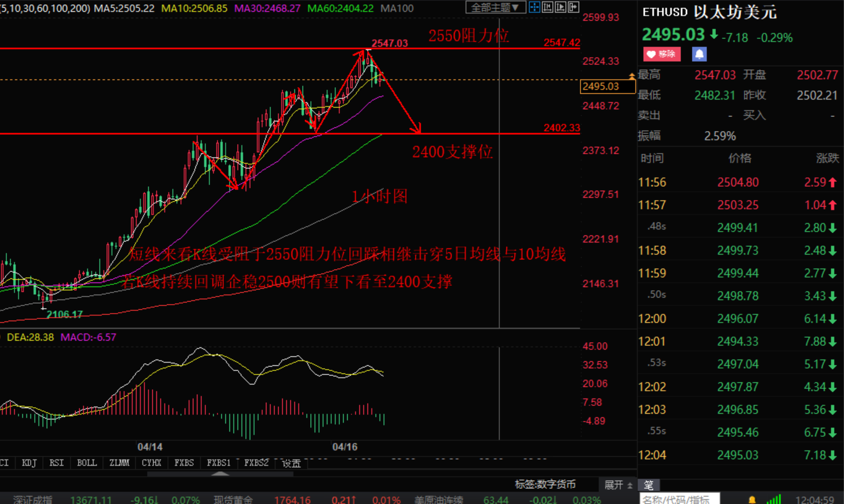Click the 昨收 value 2502.21
This screenshot has height=504, width=844.
click(x=817, y=96)
